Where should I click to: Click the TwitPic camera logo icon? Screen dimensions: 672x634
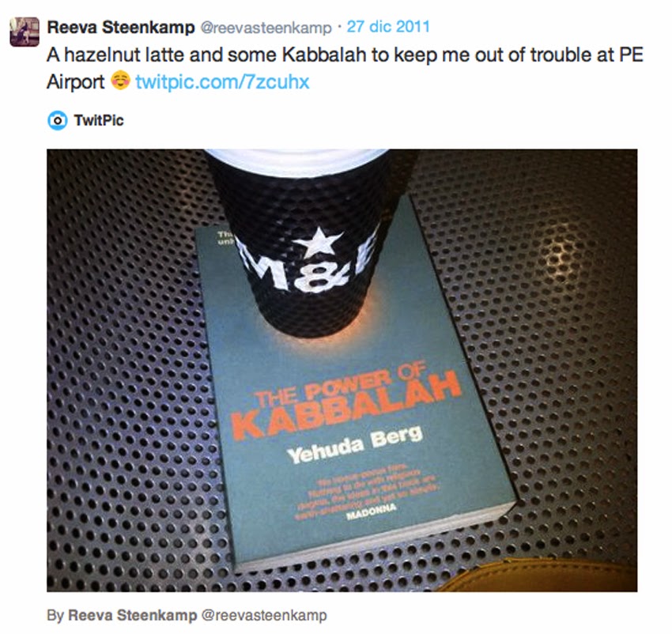(x=57, y=120)
